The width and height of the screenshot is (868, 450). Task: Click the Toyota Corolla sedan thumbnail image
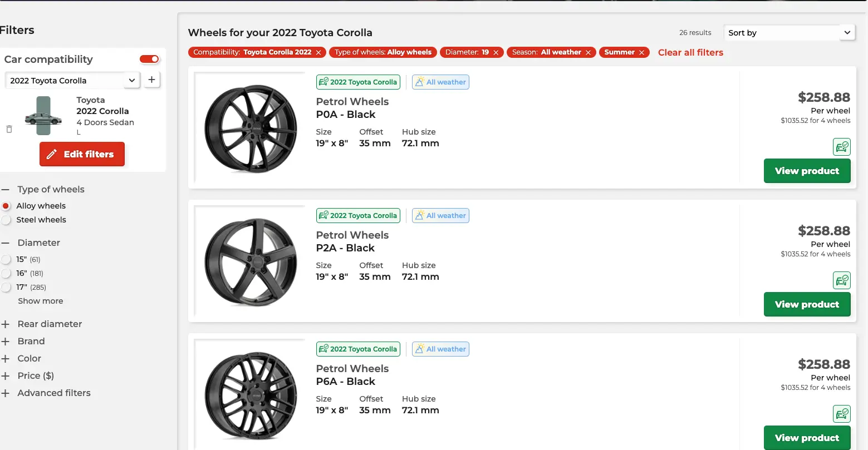[x=43, y=116]
